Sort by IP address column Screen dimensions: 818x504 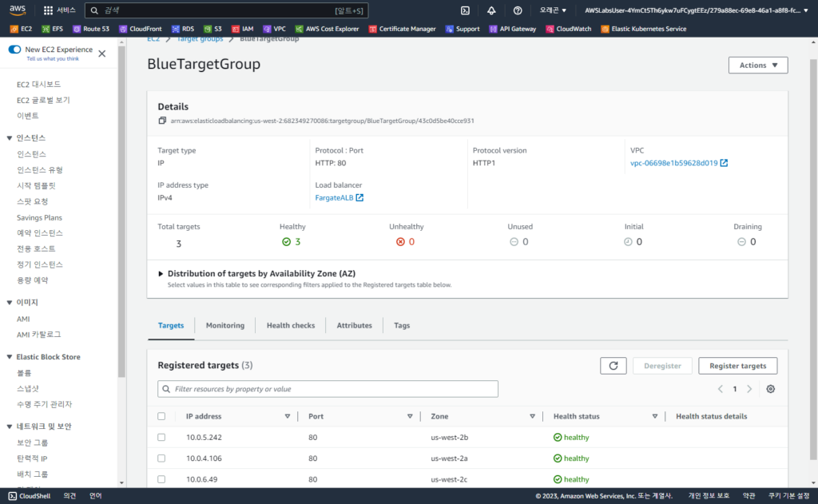point(288,416)
